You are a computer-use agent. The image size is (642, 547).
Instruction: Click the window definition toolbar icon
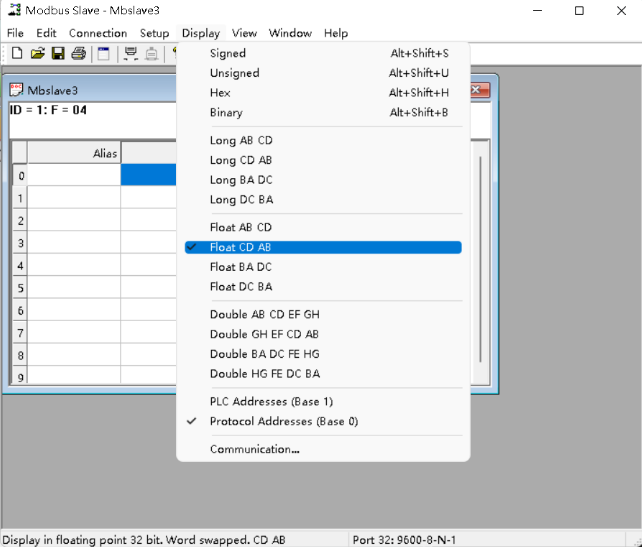point(104,54)
